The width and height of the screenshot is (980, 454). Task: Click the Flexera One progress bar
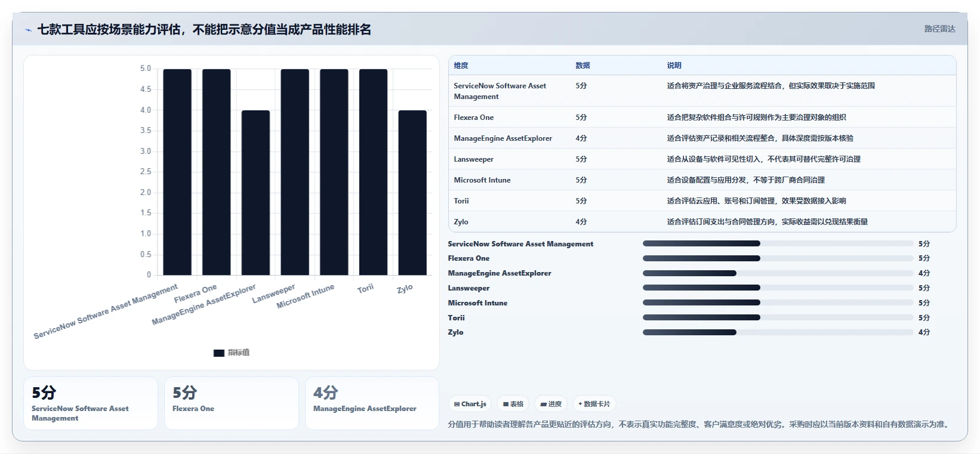778,258
